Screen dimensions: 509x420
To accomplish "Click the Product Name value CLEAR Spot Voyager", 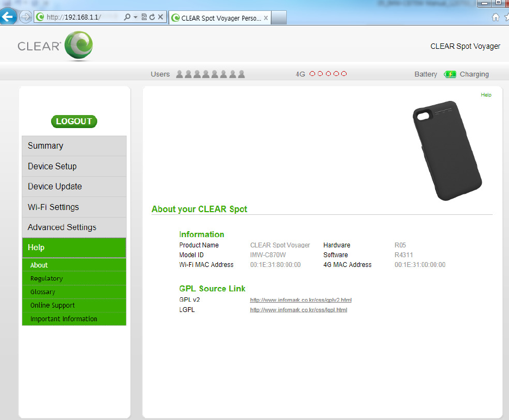I will [x=280, y=245].
